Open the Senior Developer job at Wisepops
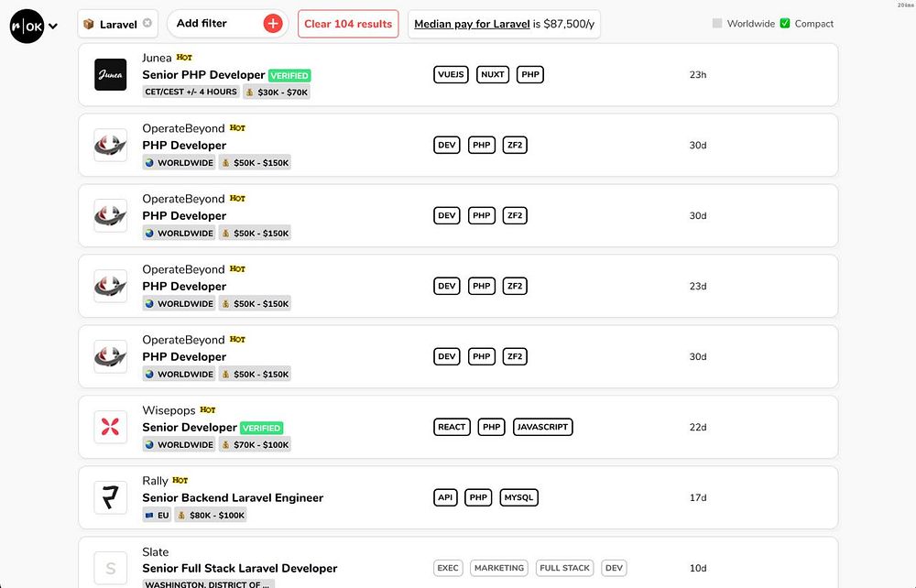Image resolution: width=916 pixels, height=588 pixels. [190, 428]
